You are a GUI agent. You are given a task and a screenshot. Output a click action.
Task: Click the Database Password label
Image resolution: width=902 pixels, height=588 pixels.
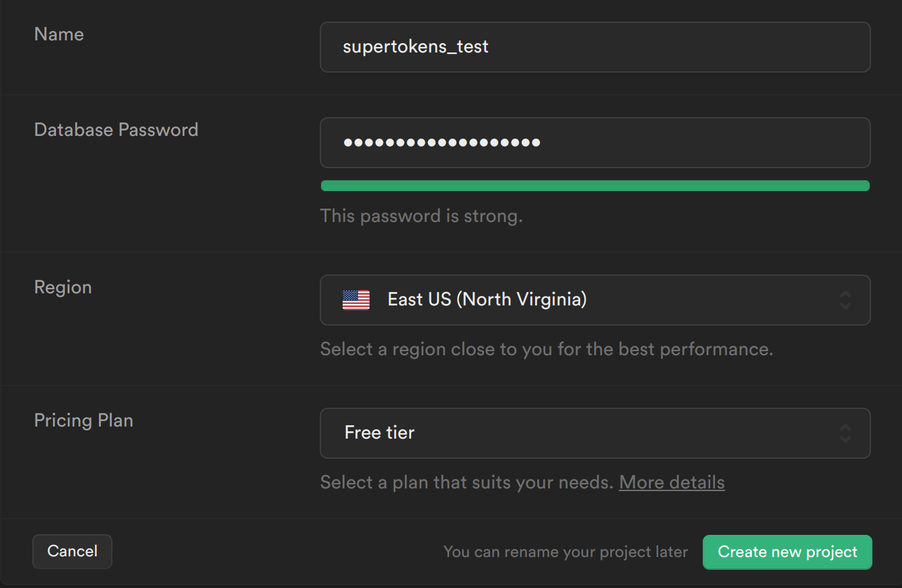pos(116,130)
